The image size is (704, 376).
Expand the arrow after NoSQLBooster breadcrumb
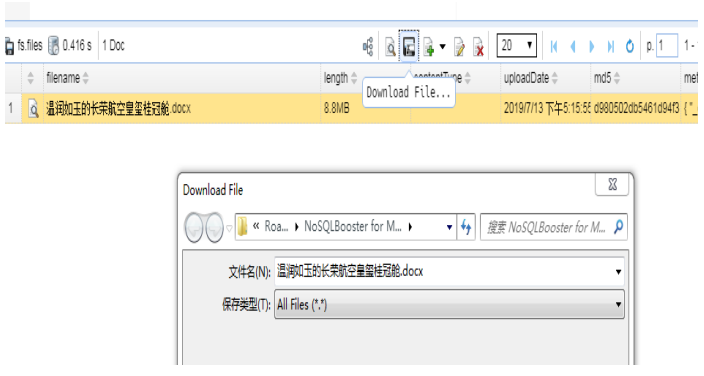[x=410, y=227]
